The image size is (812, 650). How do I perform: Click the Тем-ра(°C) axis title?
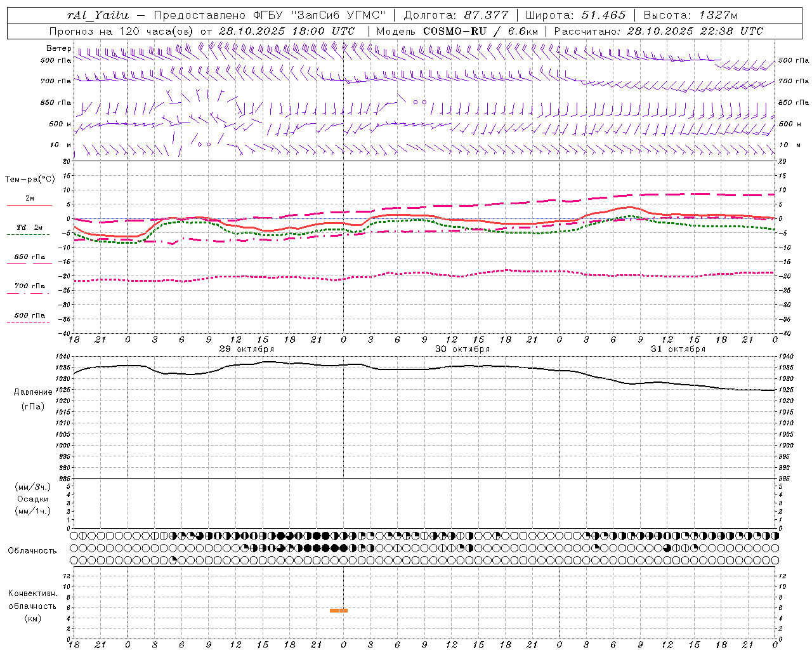[x=30, y=180]
